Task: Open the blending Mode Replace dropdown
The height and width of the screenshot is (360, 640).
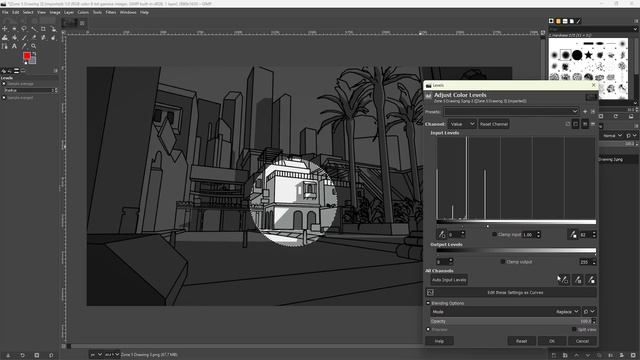Action: click(x=505, y=311)
